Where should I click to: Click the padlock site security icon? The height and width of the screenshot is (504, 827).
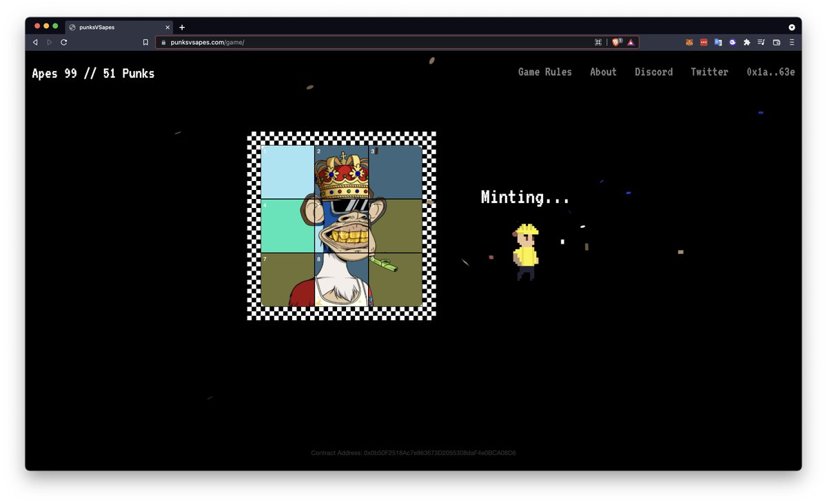pyautogui.click(x=163, y=42)
